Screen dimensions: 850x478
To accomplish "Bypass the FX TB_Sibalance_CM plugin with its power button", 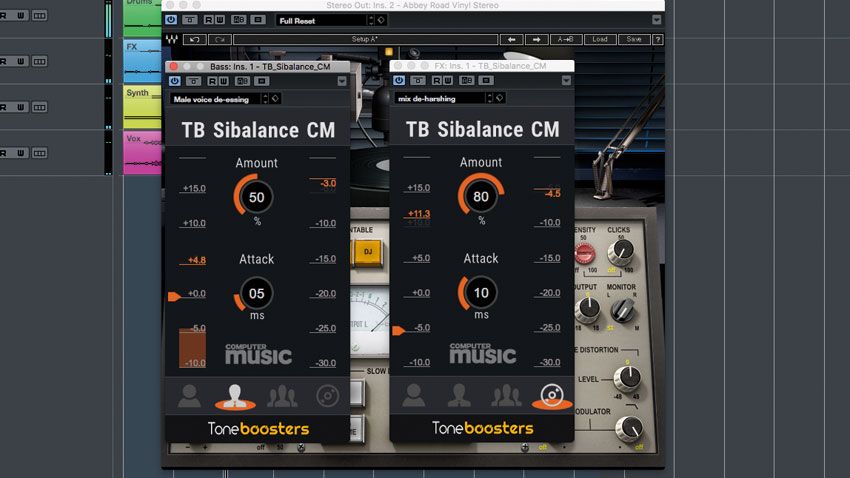I will 399,80.
